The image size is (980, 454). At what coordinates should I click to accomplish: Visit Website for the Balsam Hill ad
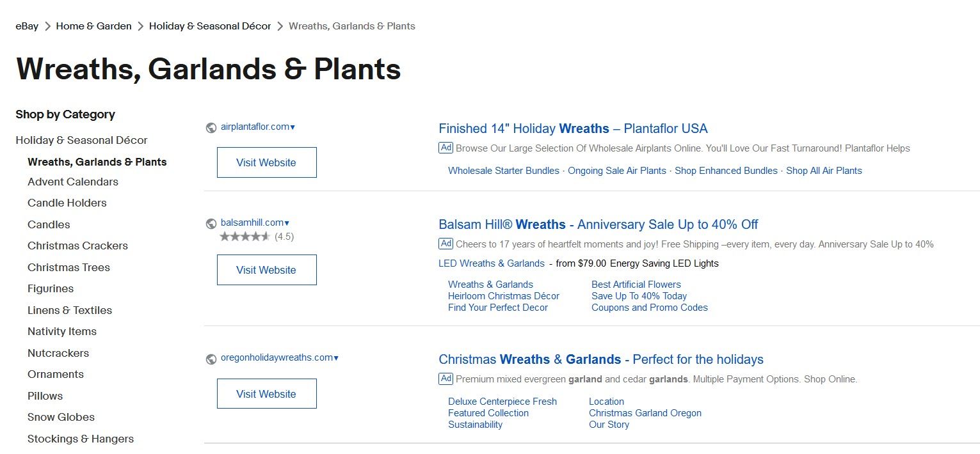266,270
